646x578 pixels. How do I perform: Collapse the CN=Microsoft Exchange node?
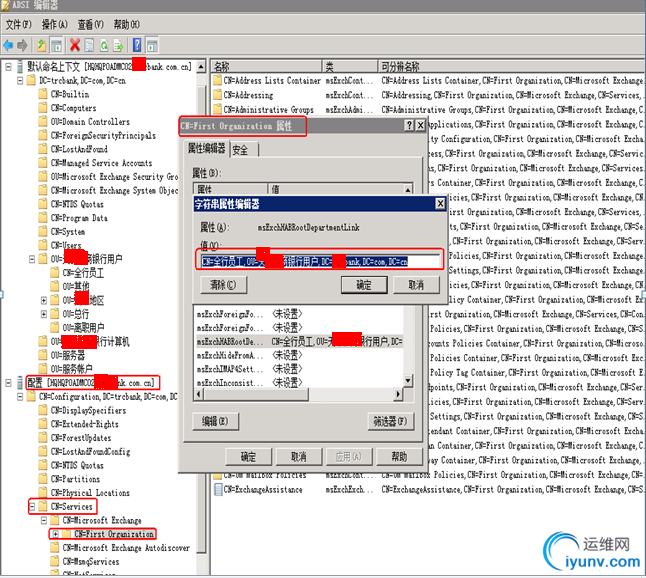(x=44, y=521)
